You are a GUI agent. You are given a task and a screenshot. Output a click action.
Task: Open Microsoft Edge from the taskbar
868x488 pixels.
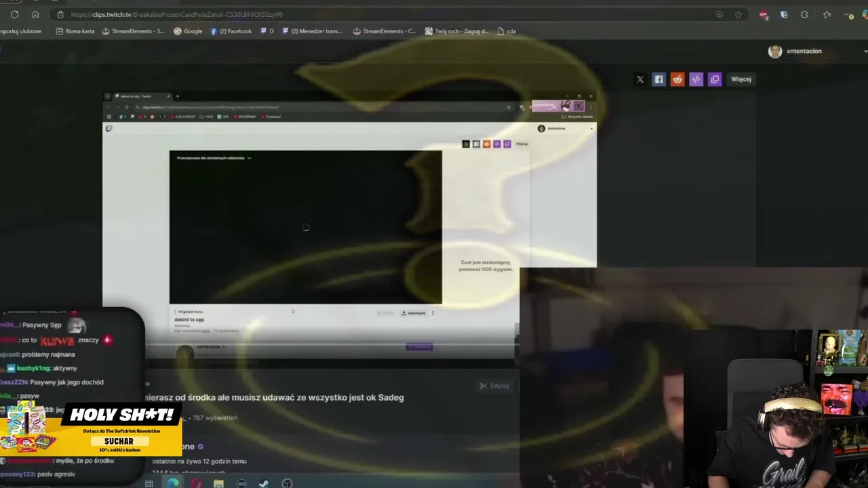point(173,483)
